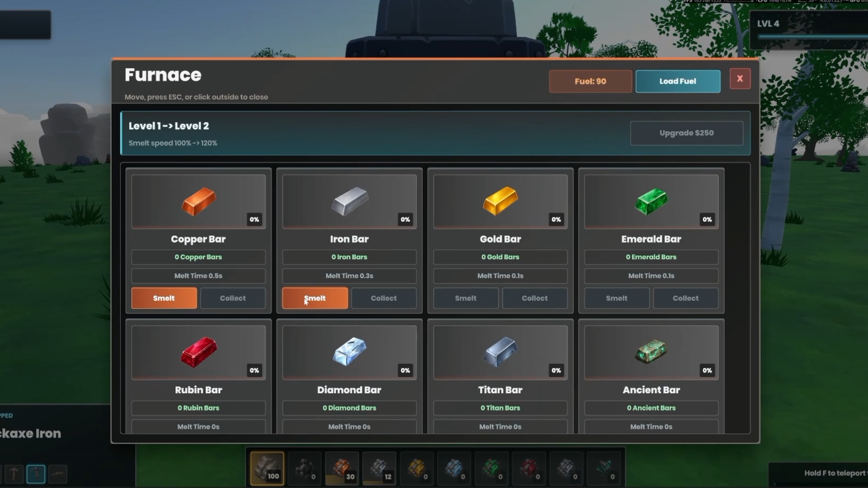Click the gold bar icon
This screenshot has height=488, width=868.
[500, 201]
